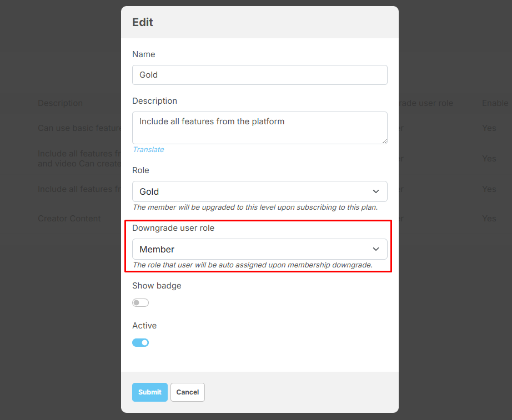Click the chevron arrow in Downgrade user role
This screenshot has width=512, height=420.
[376, 249]
